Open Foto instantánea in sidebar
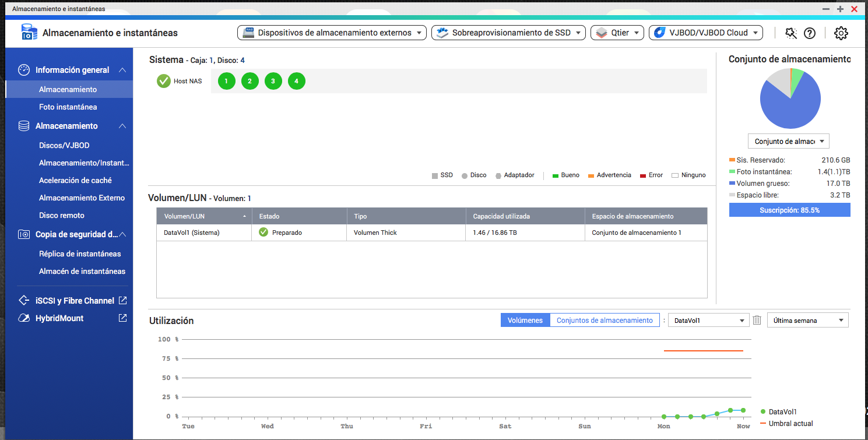The width and height of the screenshot is (868, 440). 68,107
